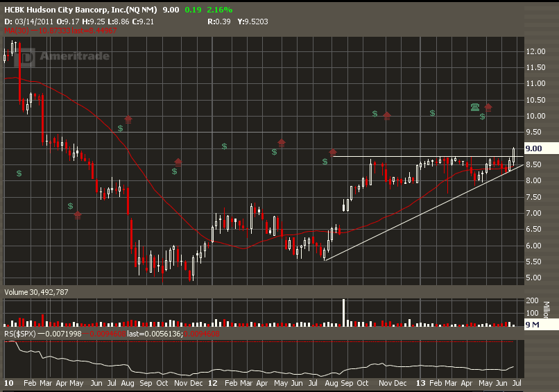Click the Y:9.5203 cursor value
Image resolution: width=559 pixels, height=392 pixels.
252,22
